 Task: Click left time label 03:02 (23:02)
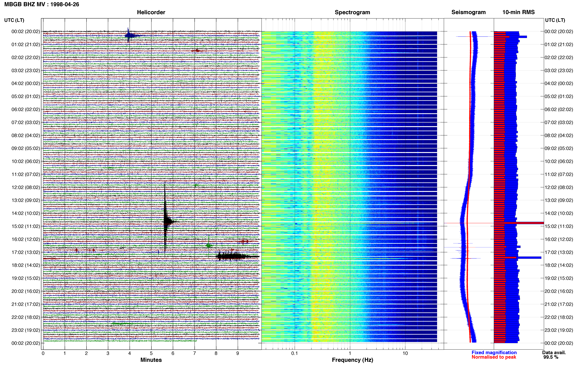pos(26,70)
